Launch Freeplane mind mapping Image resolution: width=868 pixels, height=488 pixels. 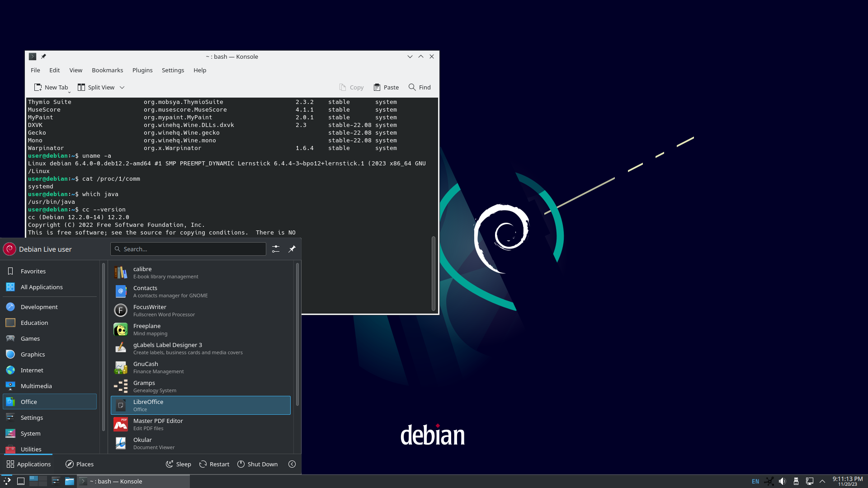pos(201,329)
